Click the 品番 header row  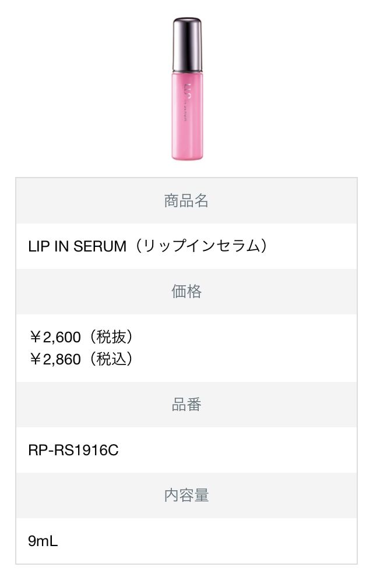pyautogui.click(x=186, y=405)
